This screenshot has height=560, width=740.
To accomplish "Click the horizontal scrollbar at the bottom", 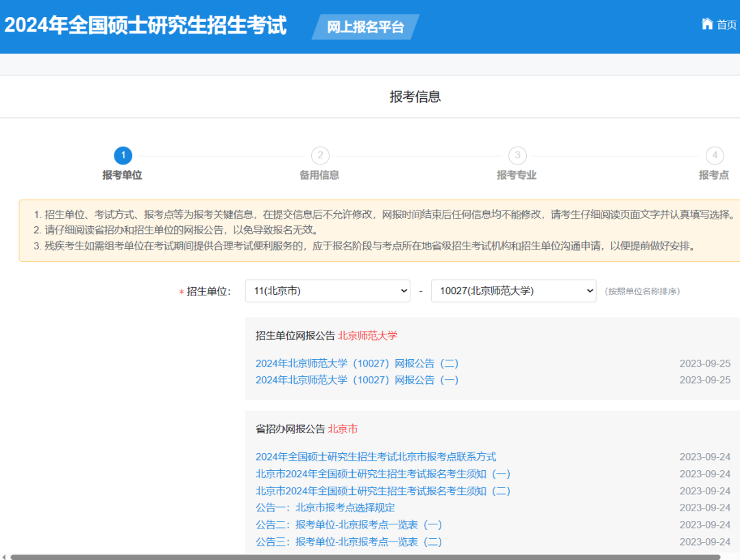I will coord(365,557).
